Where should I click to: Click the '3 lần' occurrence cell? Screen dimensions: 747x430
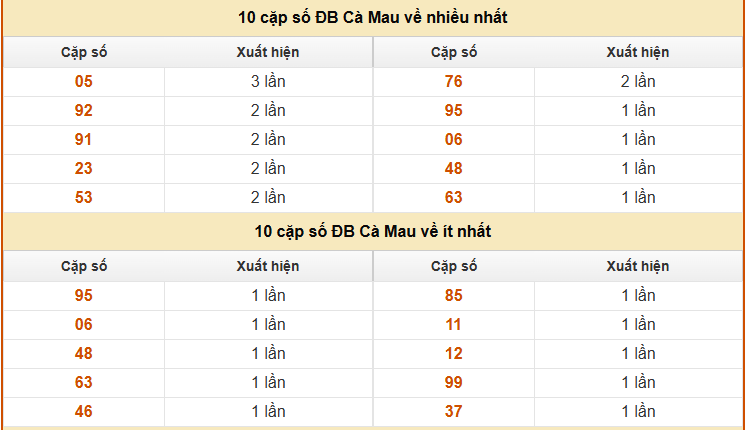click(268, 82)
